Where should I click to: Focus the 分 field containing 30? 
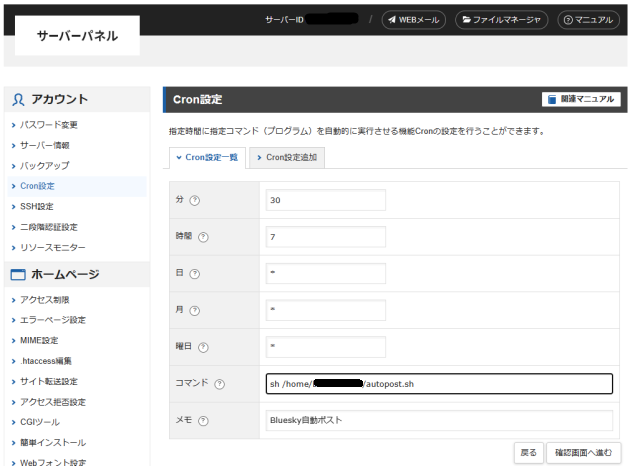[x=326, y=200]
